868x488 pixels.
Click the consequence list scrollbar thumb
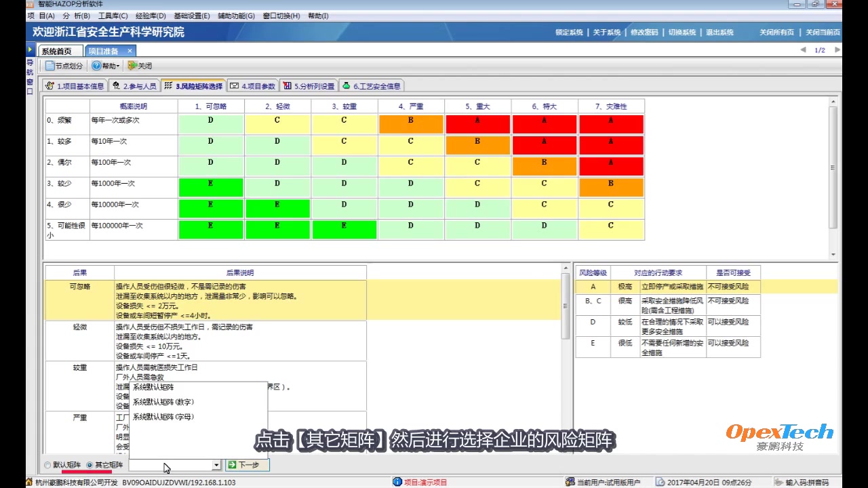click(x=566, y=305)
